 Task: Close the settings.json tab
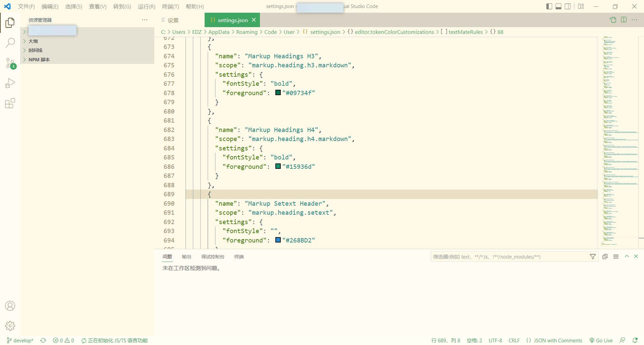point(254,20)
